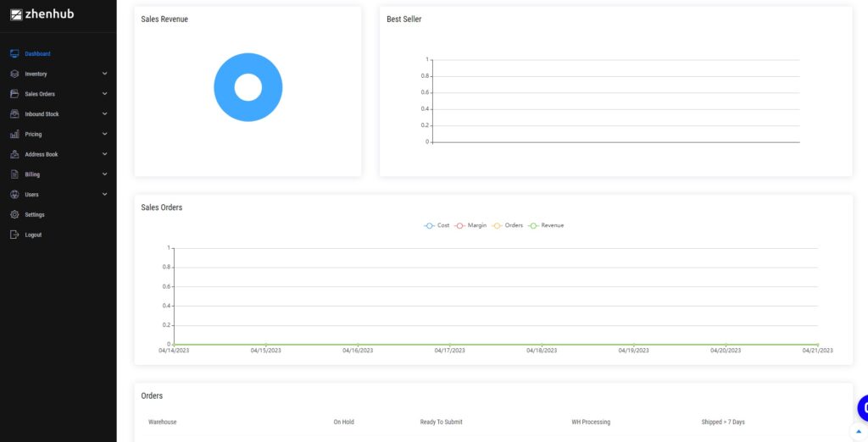This screenshot has width=868, height=442.
Task: Toggle the Margin series in legend
Action: coord(470,226)
